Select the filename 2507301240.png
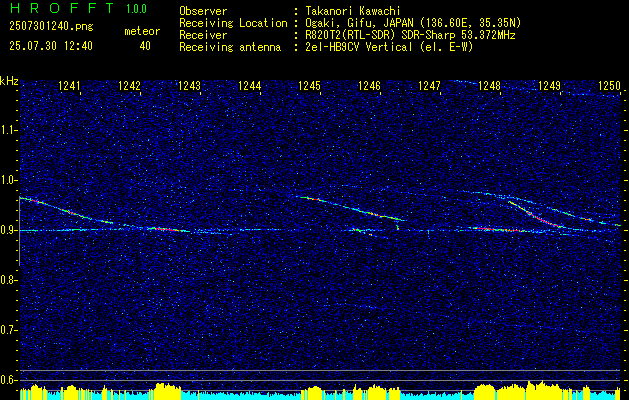 coord(51,27)
